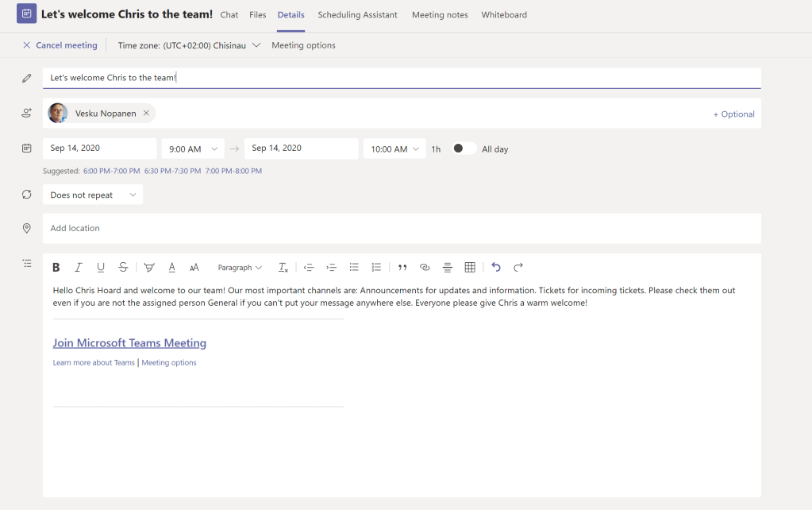Insert a numbered list
Viewport: 812px width, 510px height.
[x=376, y=268]
